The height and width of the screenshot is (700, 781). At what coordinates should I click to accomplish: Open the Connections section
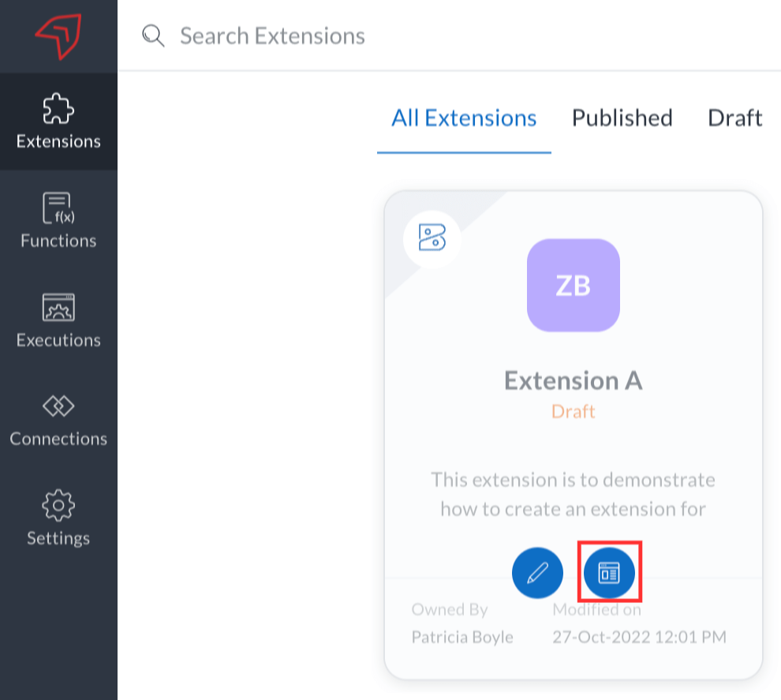(58, 417)
